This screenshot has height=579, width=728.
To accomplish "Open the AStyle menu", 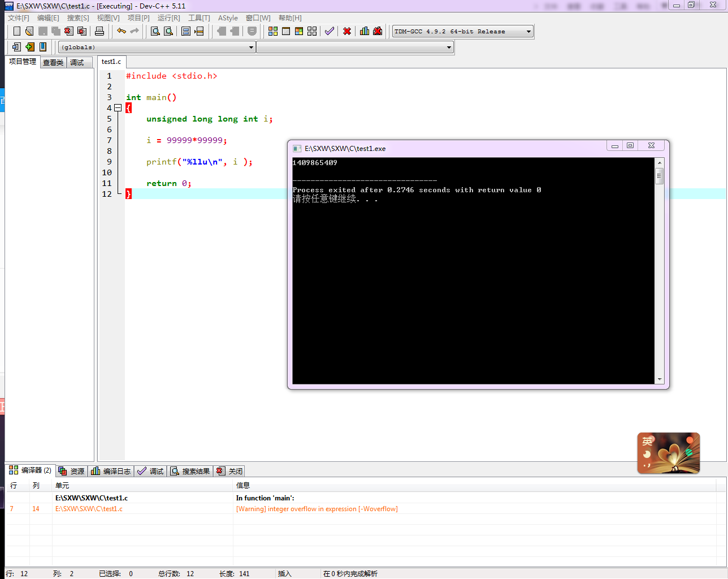I will pyautogui.click(x=228, y=18).
